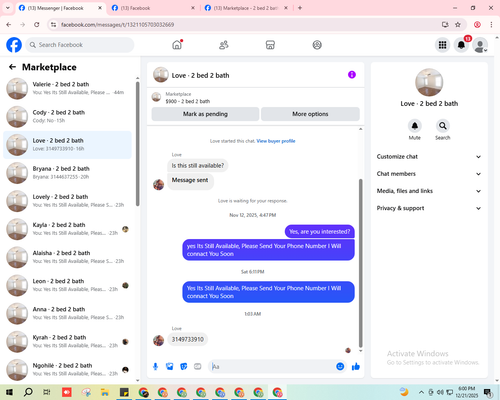Expand Media, files and links section
The image size is (500, 400).
point(429,191)
